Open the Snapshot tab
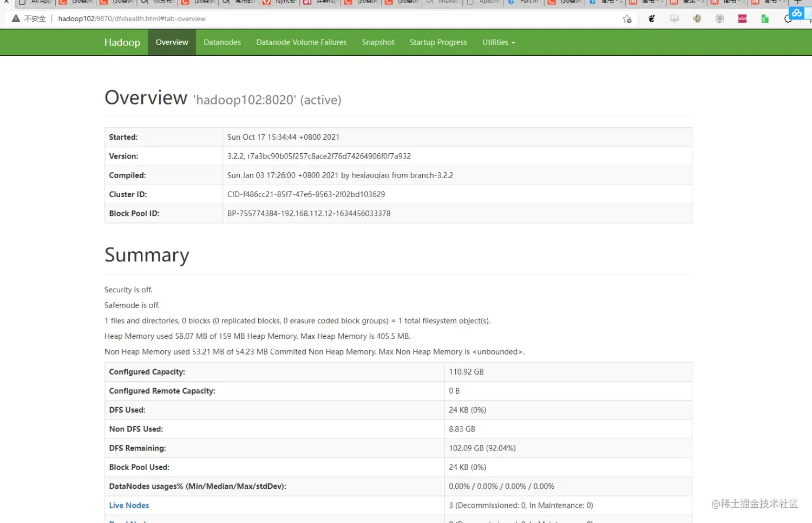The width and height of the screenshot is (812, 523). point(378,42)
